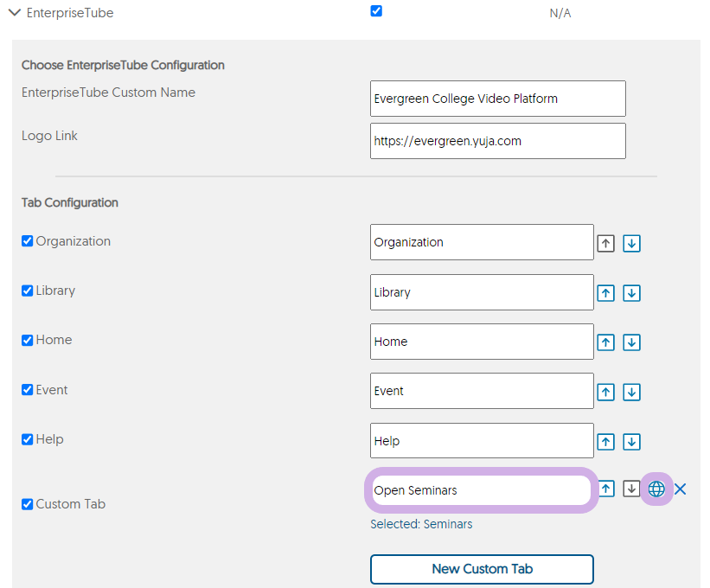Collapse the EnterpriseTube section
Screen dimensions: 710x588
click(x=15, y=13)
